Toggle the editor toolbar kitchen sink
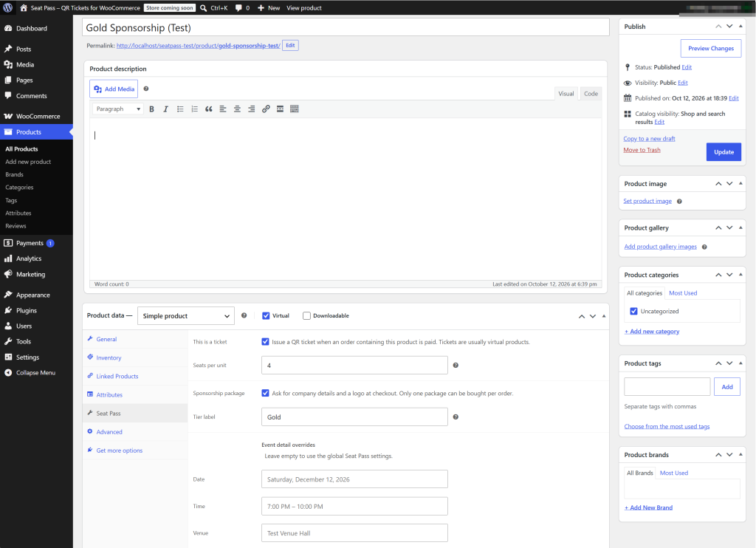Image resolution: width=756 pixels, height=548 pixels. pos(295,109)
